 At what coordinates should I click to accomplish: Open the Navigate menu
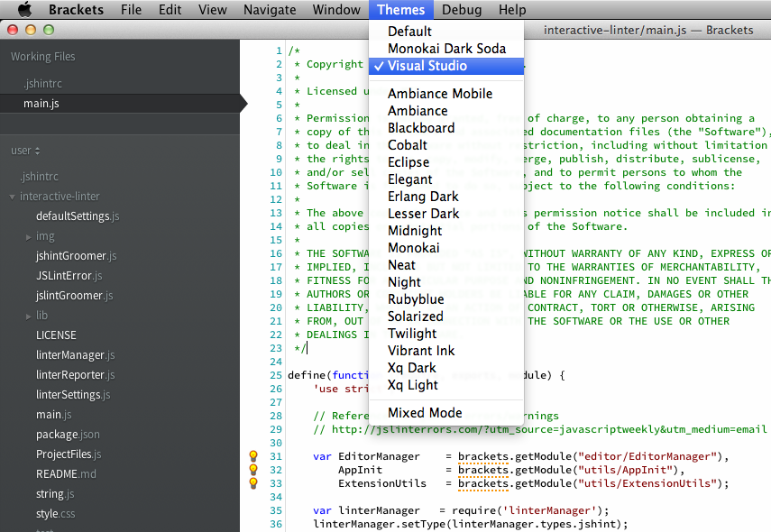pos(270,10)
